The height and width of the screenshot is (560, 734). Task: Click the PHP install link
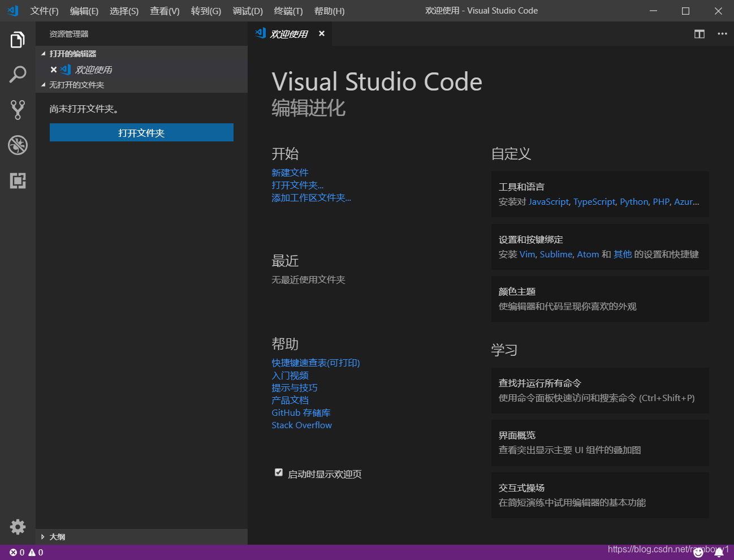[x=661, y=202]
